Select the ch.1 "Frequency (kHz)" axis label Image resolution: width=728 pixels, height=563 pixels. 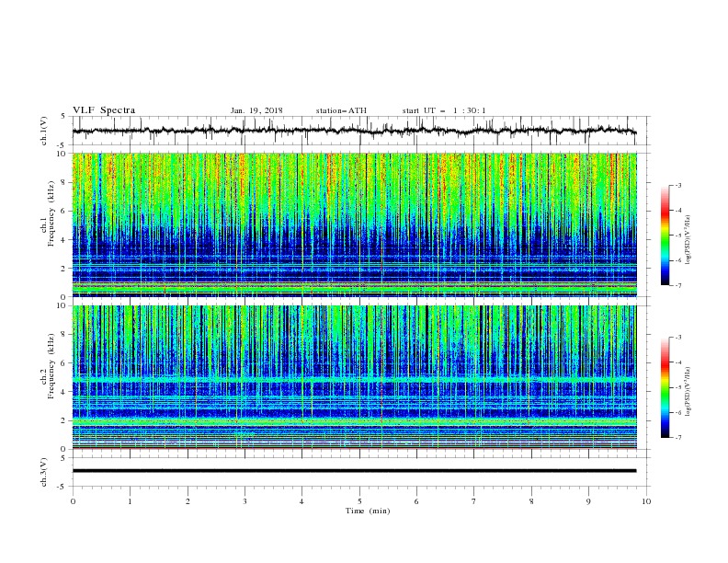coord(51,213)
